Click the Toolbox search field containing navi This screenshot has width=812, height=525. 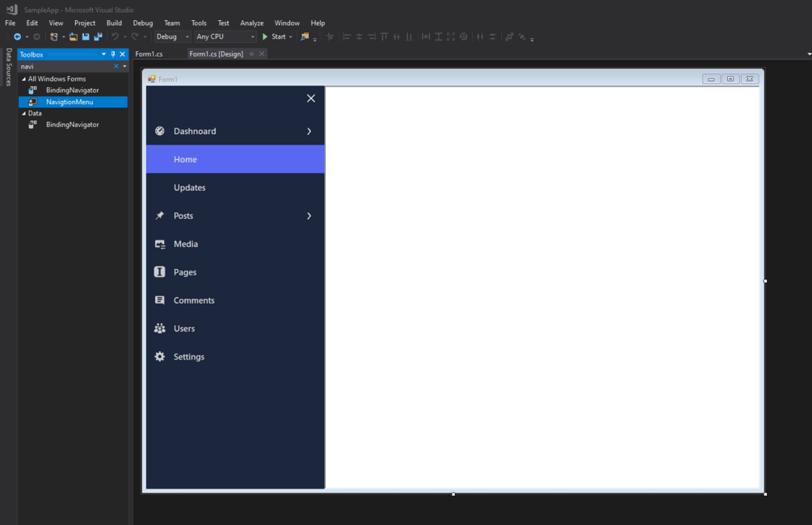point(65,66)
